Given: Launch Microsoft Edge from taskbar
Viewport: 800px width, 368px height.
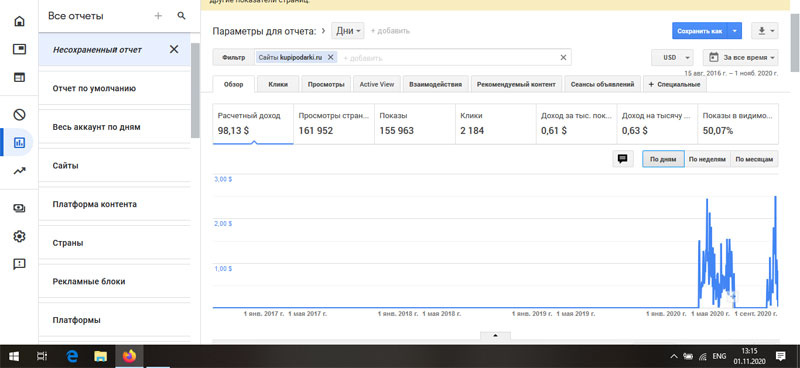Looking at the screenshot, I should coord(72,356).
